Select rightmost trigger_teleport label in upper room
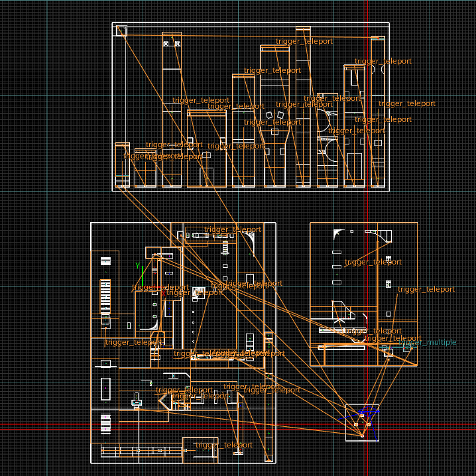This screenshot has height=476, width=476. [x=406, y=103]
